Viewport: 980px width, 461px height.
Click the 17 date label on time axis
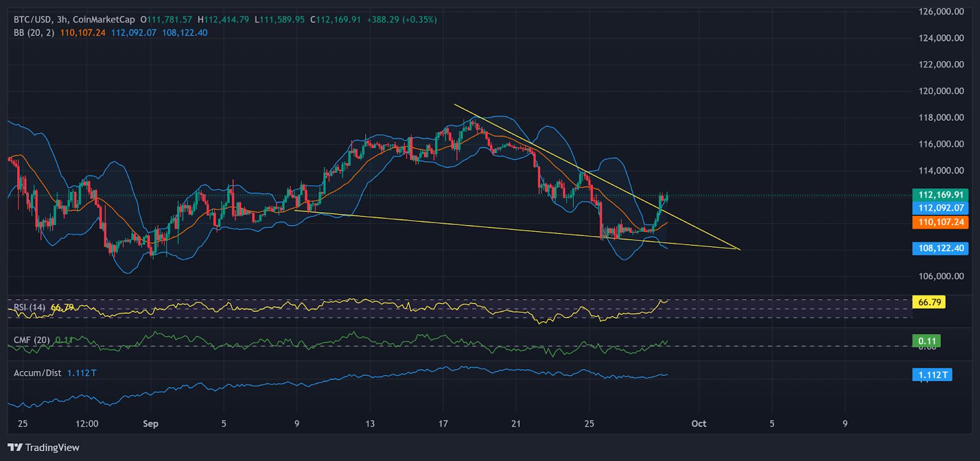tap(443, 424)
